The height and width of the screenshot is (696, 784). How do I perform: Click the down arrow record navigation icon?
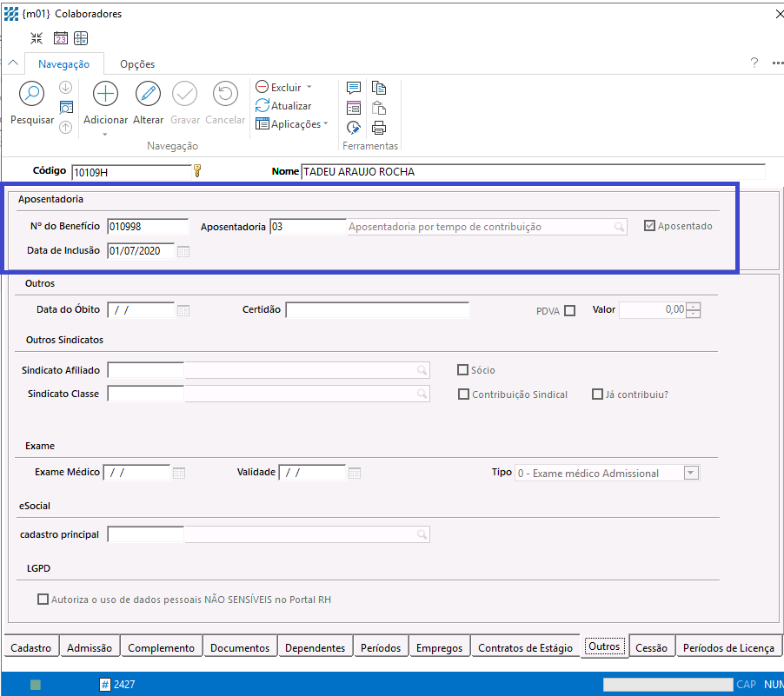pyautogui.click(x=65, y=88)
